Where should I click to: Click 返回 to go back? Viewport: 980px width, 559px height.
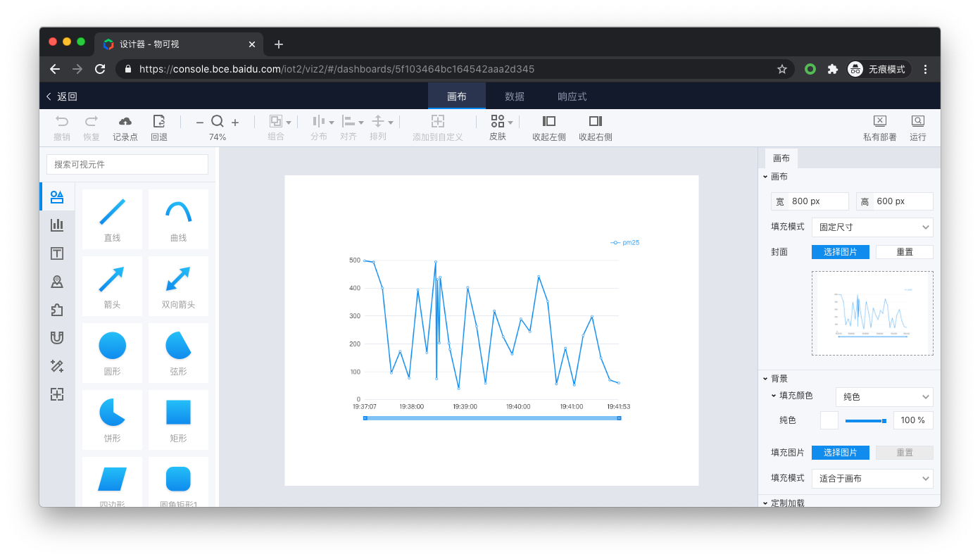pyautogui.click(x=61, y=96)
